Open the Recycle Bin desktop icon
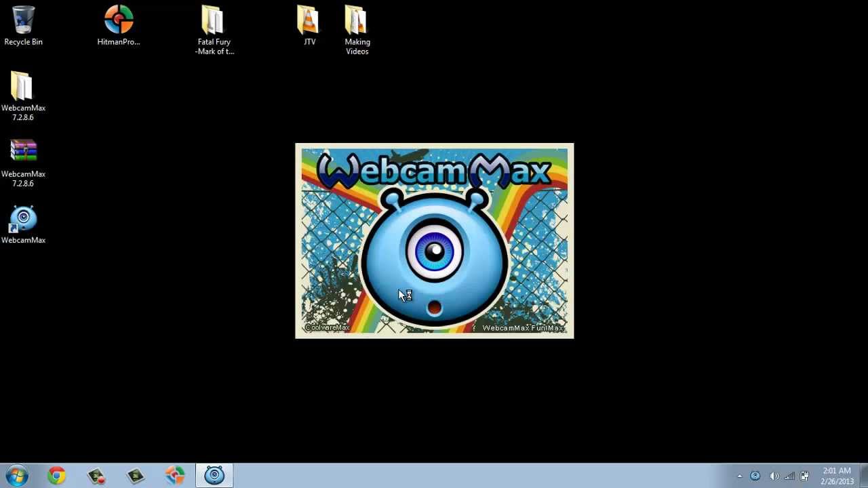 click(x=23, y=26)
